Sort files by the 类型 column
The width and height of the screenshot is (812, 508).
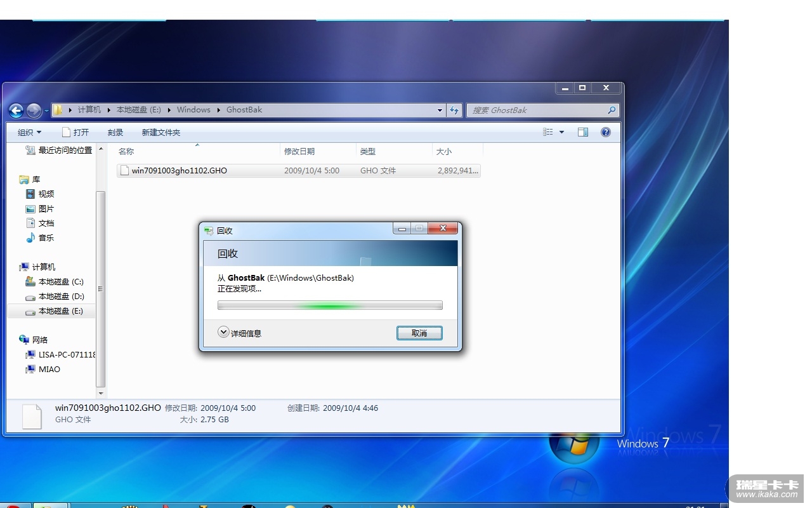(x=394, y=151)
